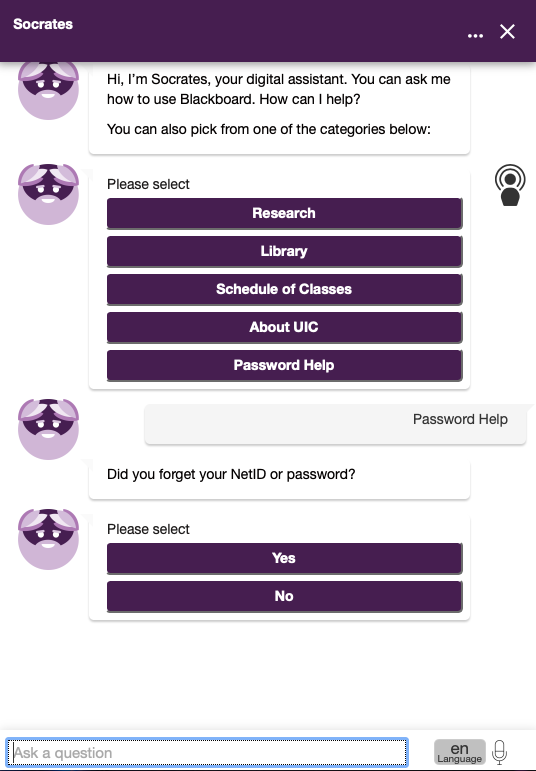Choose the Library option
The height and width of the screenshot is (771, 536).
click(284, 251)
